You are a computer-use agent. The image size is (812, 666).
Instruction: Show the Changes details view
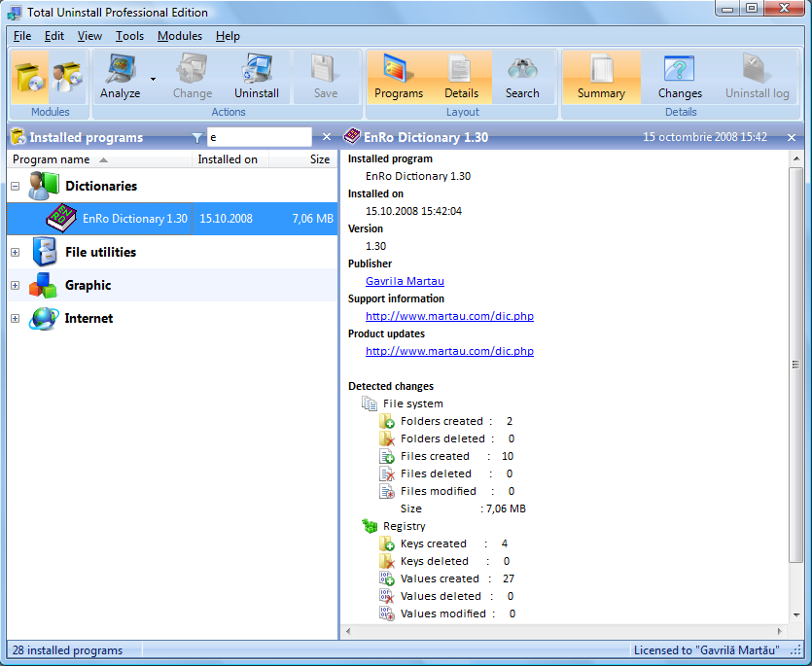pyautogui.click(x=679, y=71)
